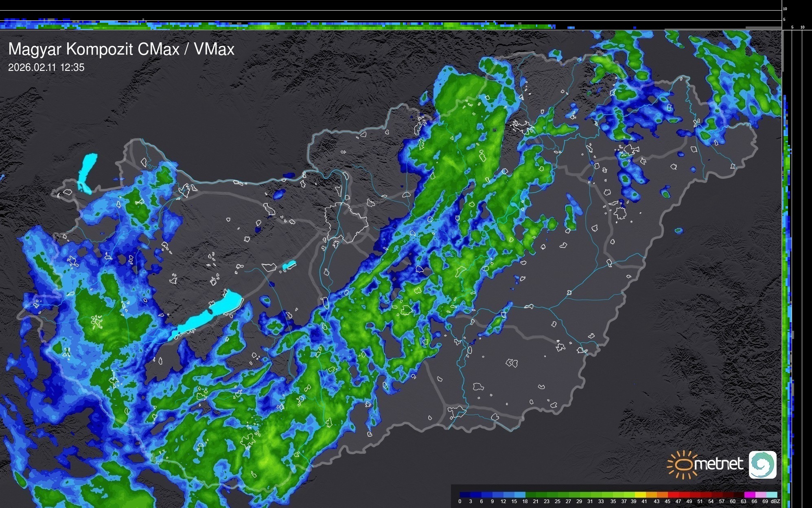This screenshot has height=508, width=812.
Task: Click the darkest navy 0 dBZ swatch
Action: point(465,495)
